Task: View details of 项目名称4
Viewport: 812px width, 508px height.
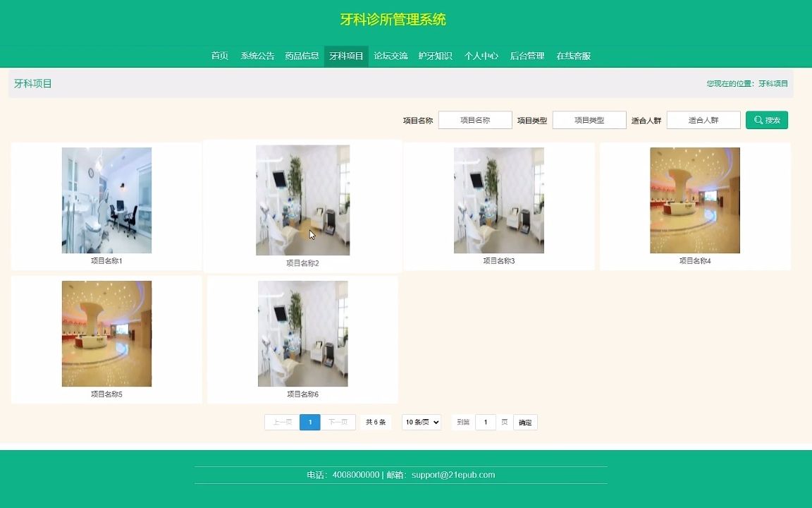Action: coord(695,200)
